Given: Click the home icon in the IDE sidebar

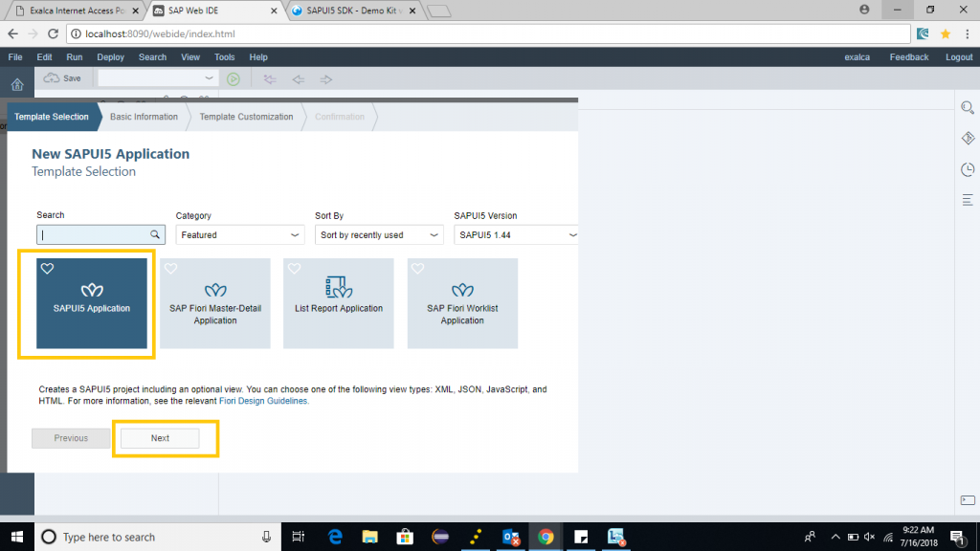Looking at the screenshot, I should click(x=17, y=84).
